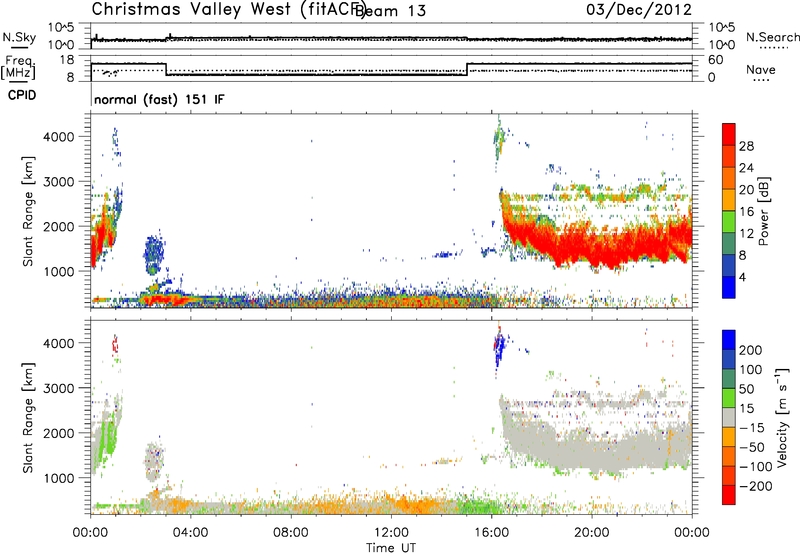This screenshot has height=554, width=800.
Task: Click the 'Time UT' axis title
Action: (x=391, y=548)
